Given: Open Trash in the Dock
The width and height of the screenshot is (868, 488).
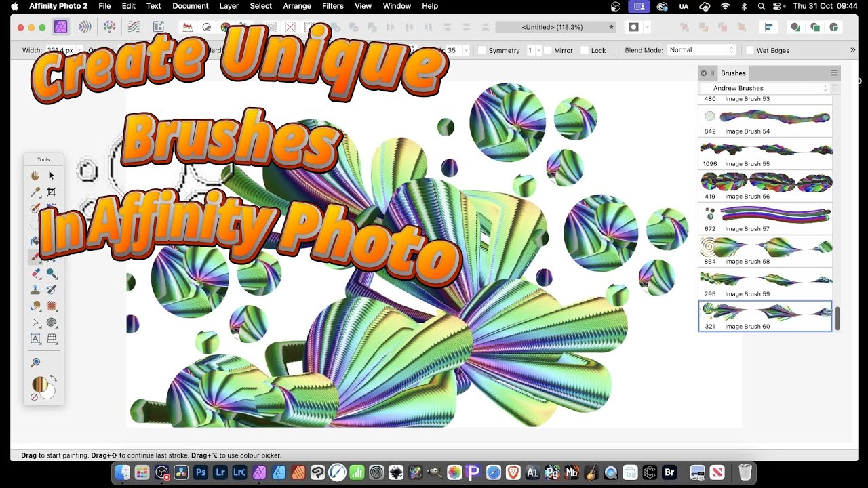Looking at the screenshot, I should tap(745, 472).
